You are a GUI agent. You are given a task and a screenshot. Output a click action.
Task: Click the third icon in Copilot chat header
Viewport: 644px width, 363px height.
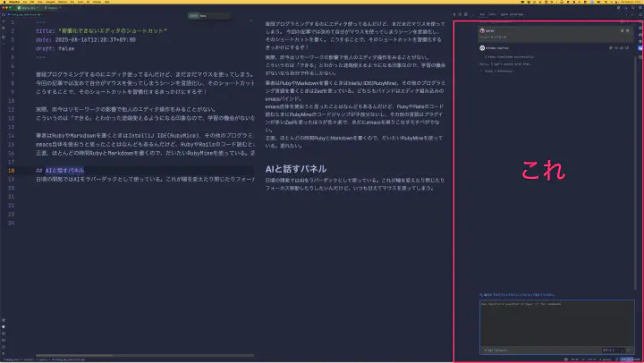tap(466, 14)
